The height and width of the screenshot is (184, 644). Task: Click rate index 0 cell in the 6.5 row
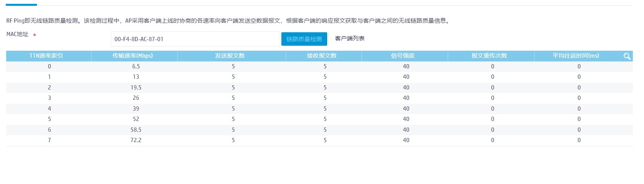tap(49, 66)
